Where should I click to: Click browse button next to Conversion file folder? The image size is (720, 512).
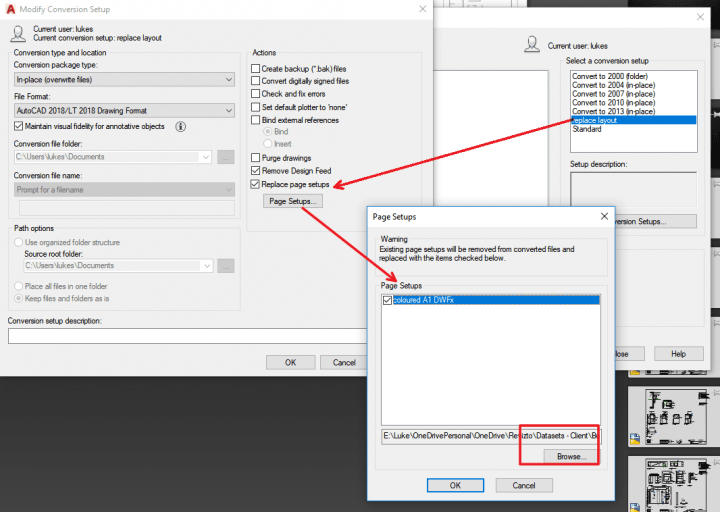[225, 157]
